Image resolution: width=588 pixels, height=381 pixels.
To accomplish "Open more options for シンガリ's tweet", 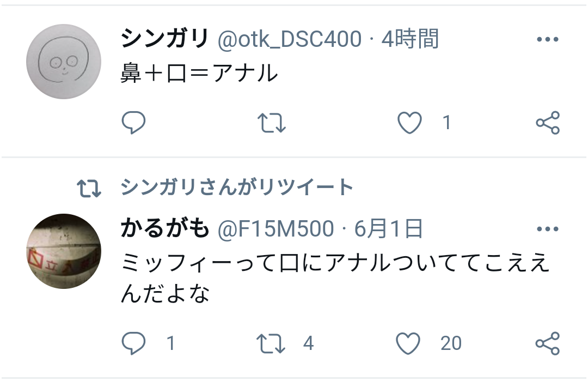I will [x=548, y=39].
